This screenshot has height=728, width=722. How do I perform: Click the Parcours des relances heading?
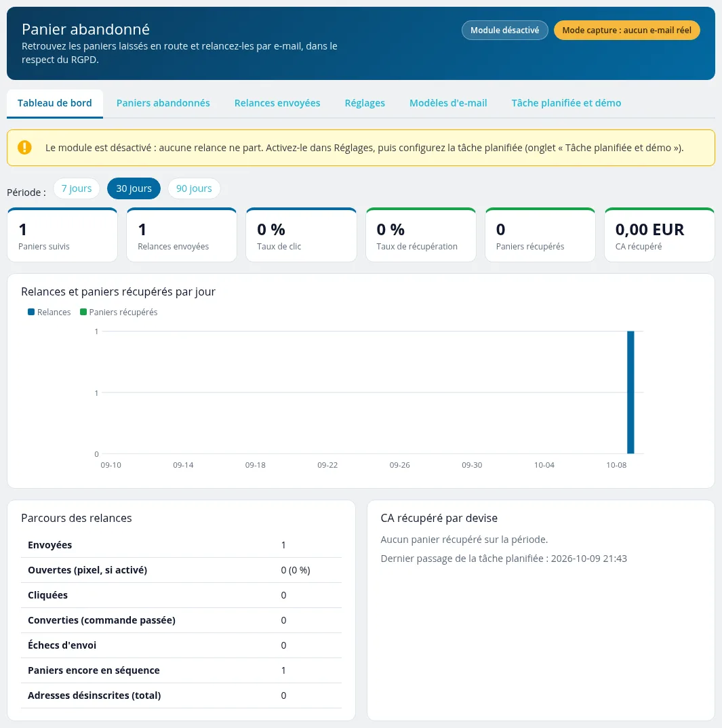click(x=77, y=518)
